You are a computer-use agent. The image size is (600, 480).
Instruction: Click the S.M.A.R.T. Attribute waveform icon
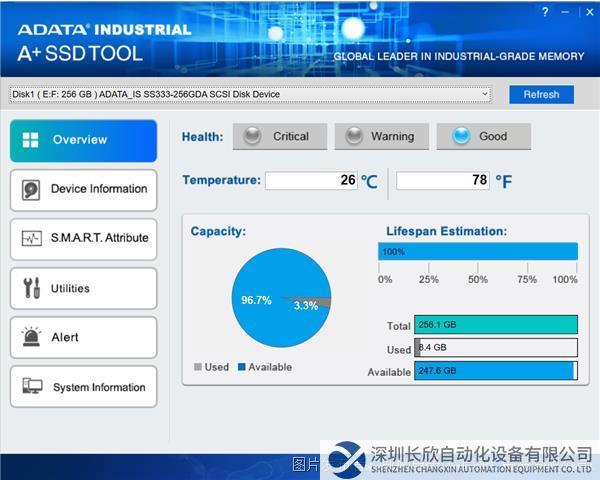(x=32, y=238)
